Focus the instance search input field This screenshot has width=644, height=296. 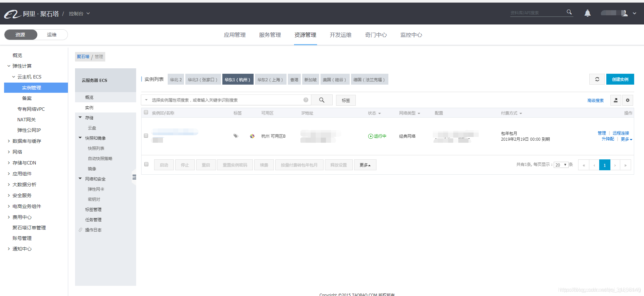(226, 100)
